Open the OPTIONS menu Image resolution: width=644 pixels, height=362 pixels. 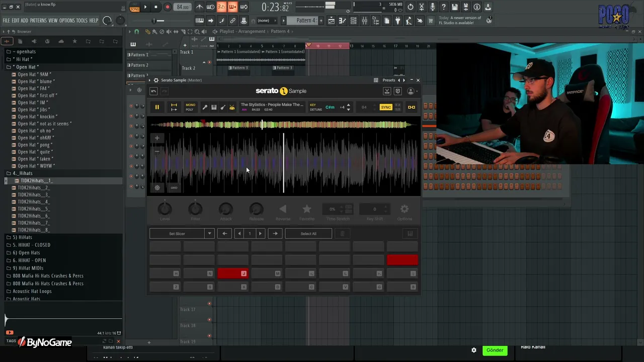[67, 21]
